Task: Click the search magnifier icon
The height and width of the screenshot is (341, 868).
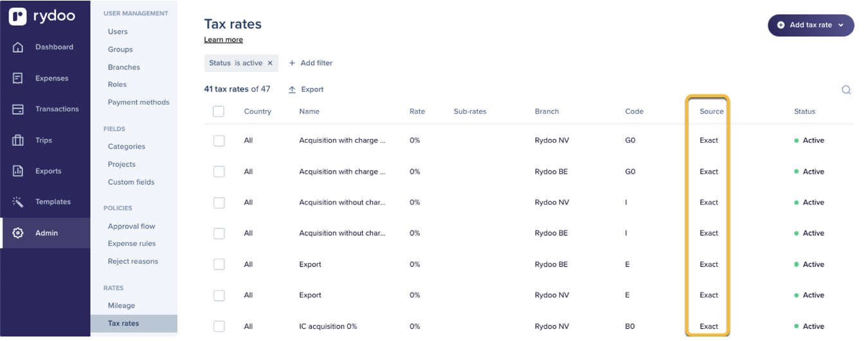Action: [x=846, y=90]
